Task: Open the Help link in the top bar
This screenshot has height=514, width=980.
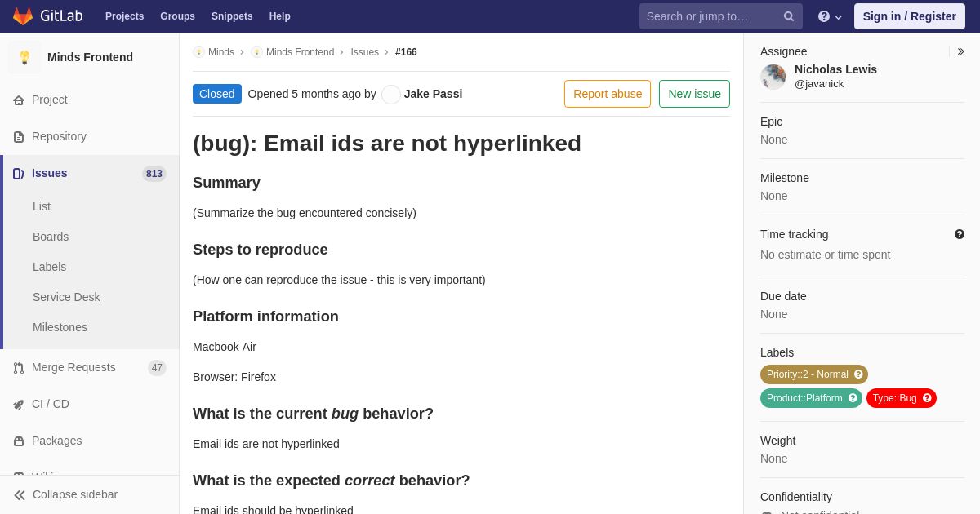Action: point(280,16)
